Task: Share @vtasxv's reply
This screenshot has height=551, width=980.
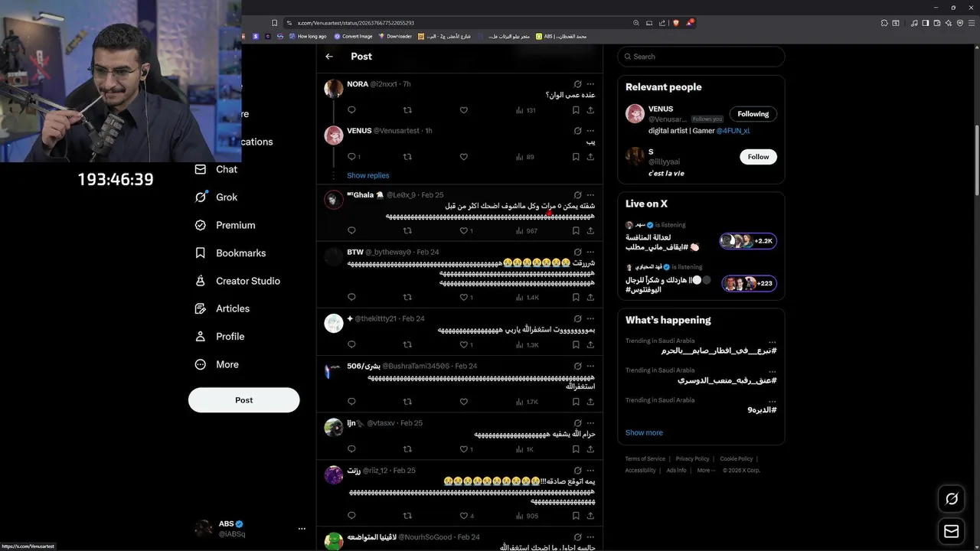Action: click(590, 449)
